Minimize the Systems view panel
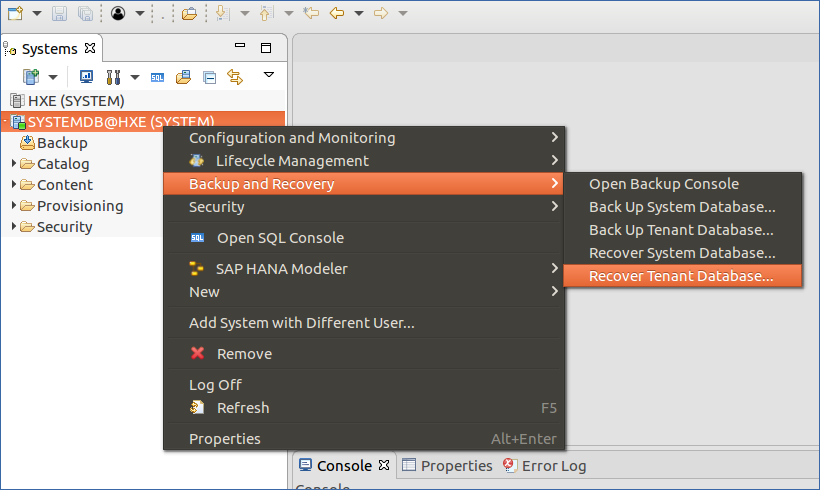820x490 pixels. pyautogui.click(x=240, y=45)
